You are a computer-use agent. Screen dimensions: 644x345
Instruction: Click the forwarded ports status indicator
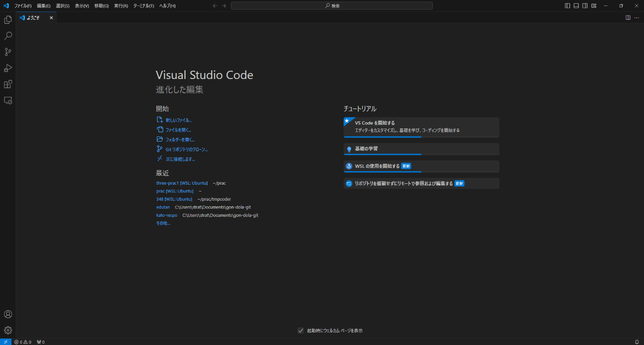(x=40, y=342)
